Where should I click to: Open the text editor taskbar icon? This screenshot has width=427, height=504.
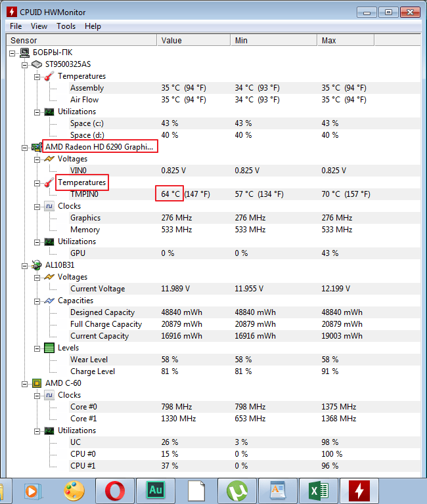point(278,491)
